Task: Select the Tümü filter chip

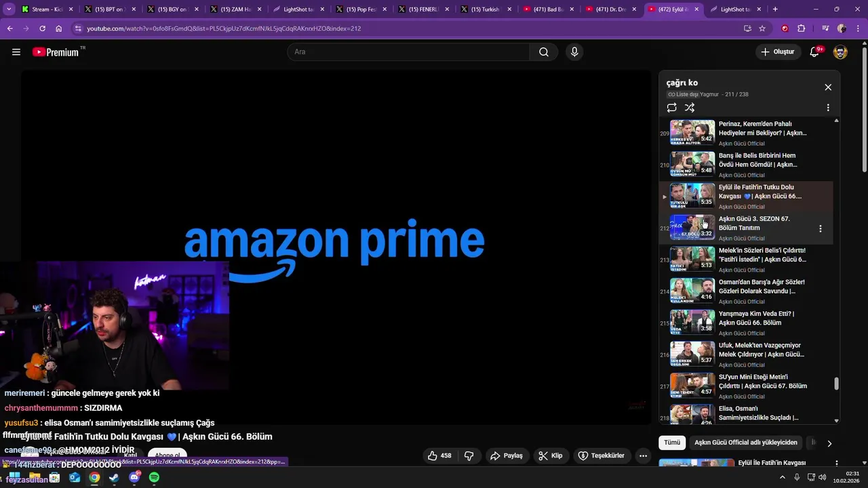Action: [x=672, y=443]
